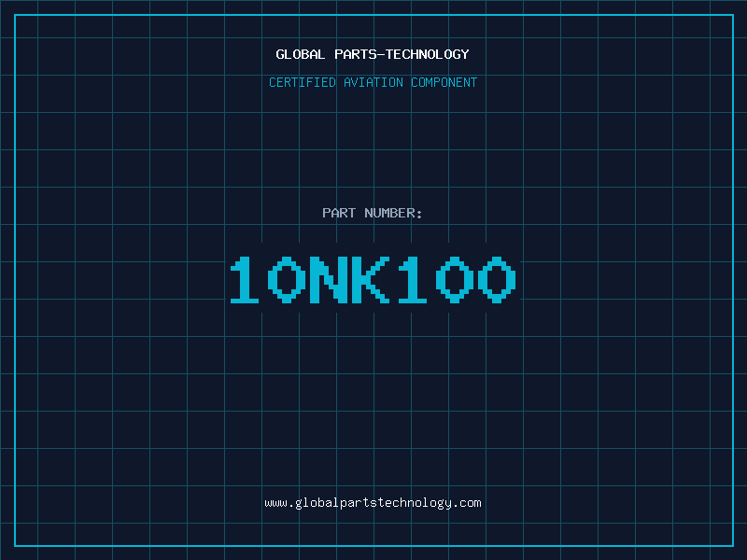
Task: Click the final zero of part number
Action: tap(496, 280)
